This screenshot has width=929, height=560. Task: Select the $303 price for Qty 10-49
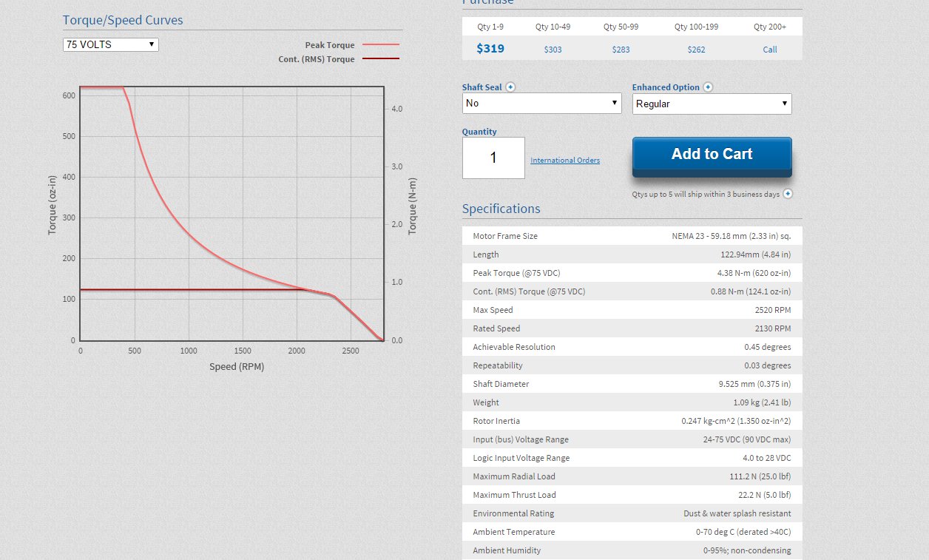click(553, 50)
